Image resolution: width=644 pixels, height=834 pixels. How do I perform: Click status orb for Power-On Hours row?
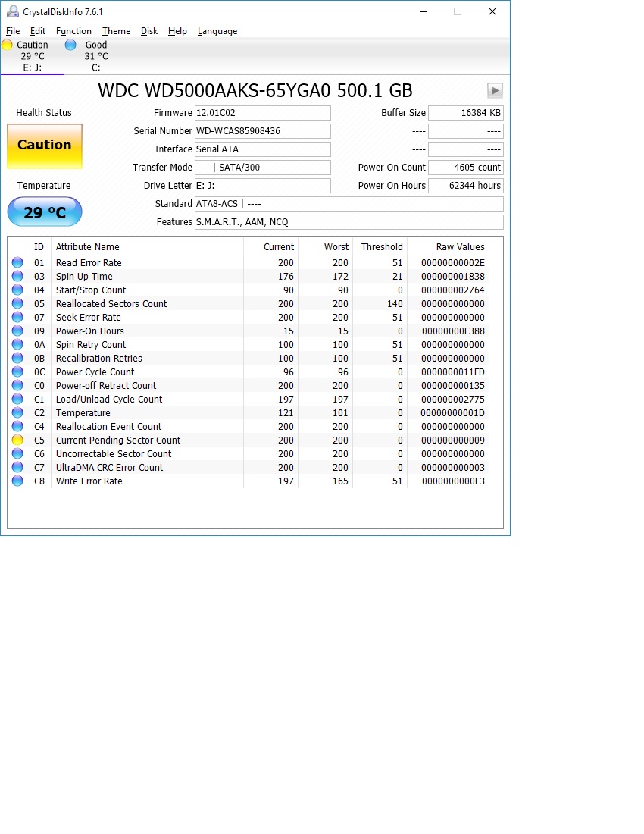(17, 331)
